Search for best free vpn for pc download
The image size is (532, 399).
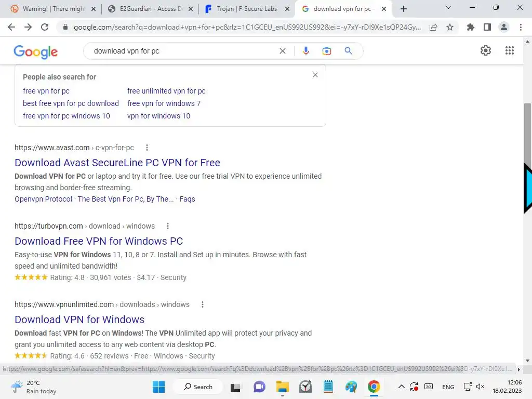coord(71,103)
